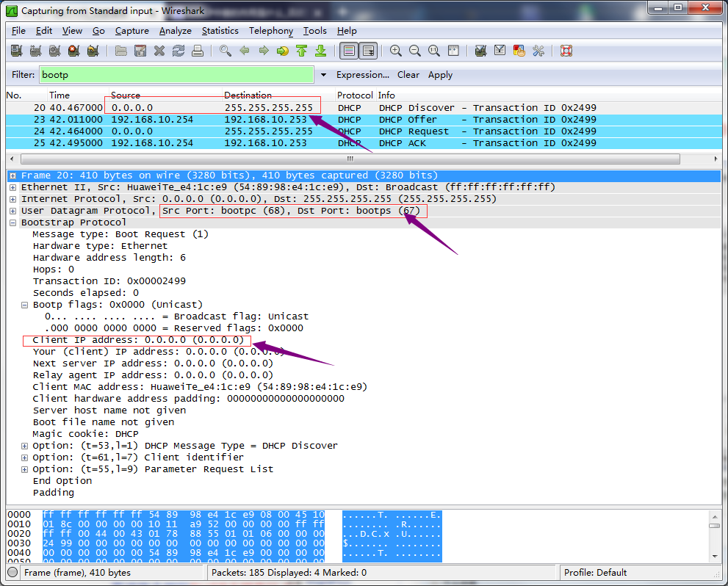Open the Capture menu

[x=131, y=31]
